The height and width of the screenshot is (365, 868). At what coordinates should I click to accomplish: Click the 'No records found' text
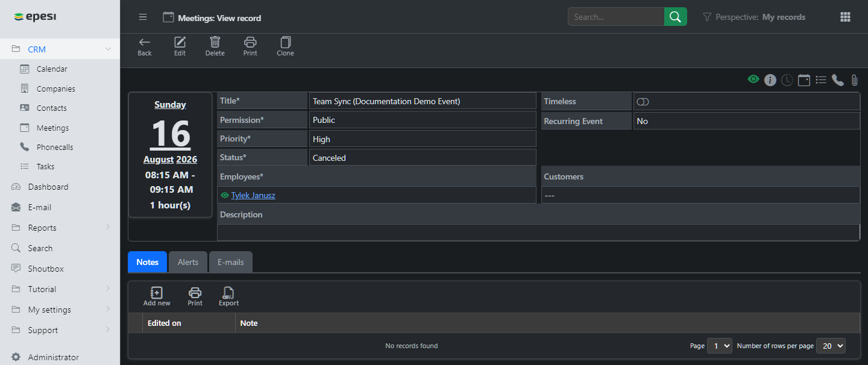(412, 346)
